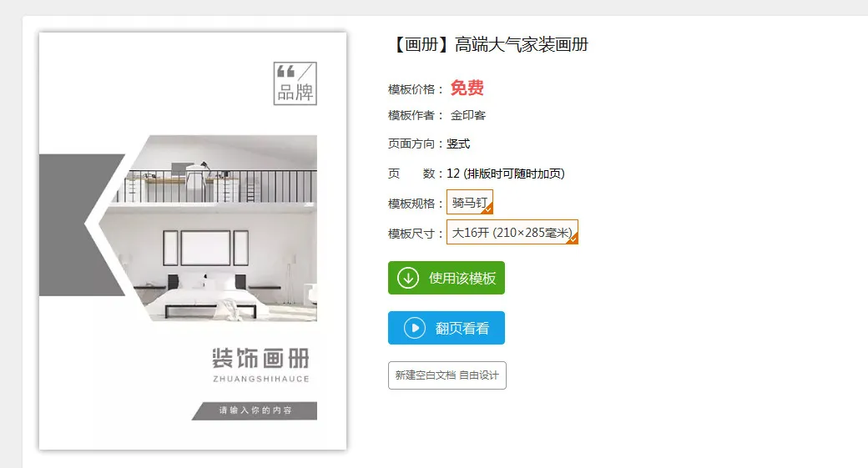868x468 pixels.
Task: Click the title 高端大气家装画册
Action: 522,44
